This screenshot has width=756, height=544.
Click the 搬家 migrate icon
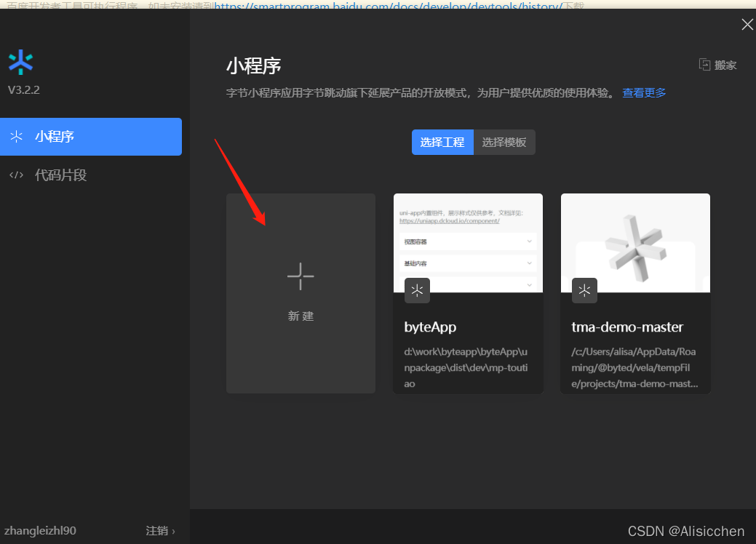pos(704,65)
